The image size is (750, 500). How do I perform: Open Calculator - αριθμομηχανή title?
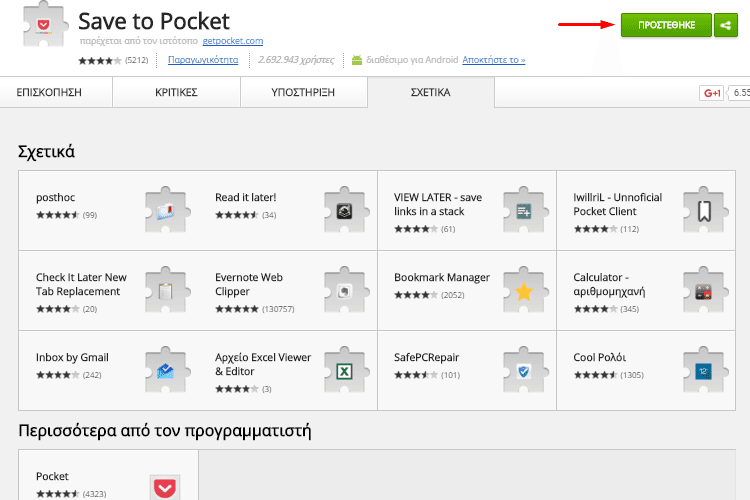tap(609, 284)
